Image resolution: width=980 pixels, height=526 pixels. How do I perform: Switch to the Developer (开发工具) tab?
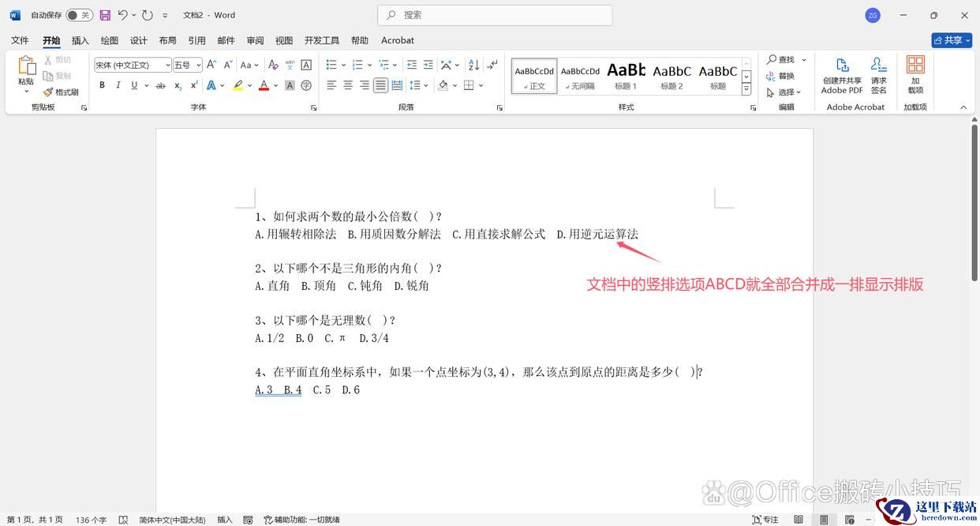[322, 40]
